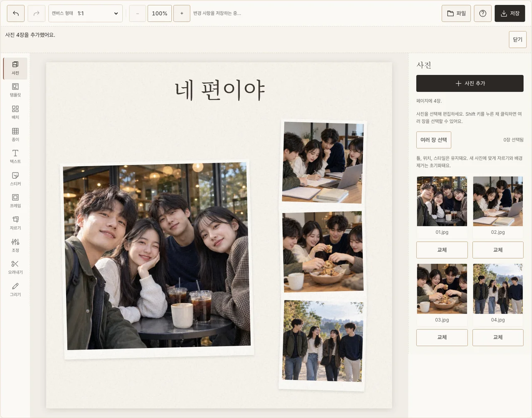Select the studying-with-laptop photo on canvas
The image size is (532, 418).
(x=323, y=162)
